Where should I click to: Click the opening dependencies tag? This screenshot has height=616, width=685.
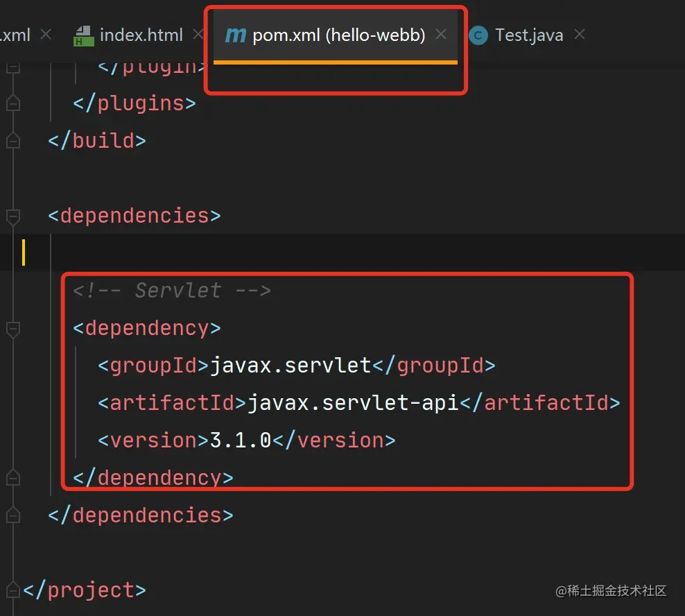[134, 216]
